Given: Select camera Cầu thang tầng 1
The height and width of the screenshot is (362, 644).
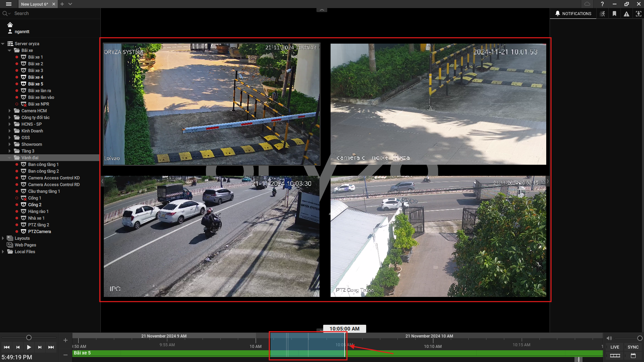Looking at the screenshot, I should (x=44, y=191).
